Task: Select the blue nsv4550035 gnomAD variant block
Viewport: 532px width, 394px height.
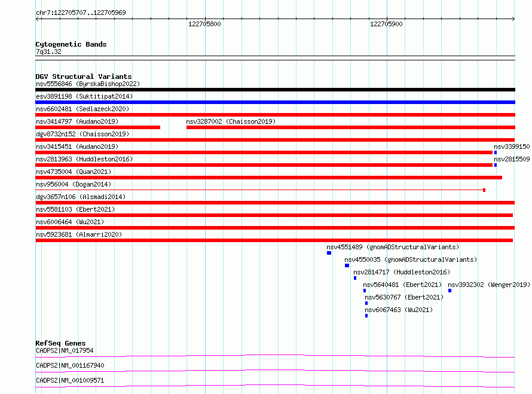Action: 347,265
